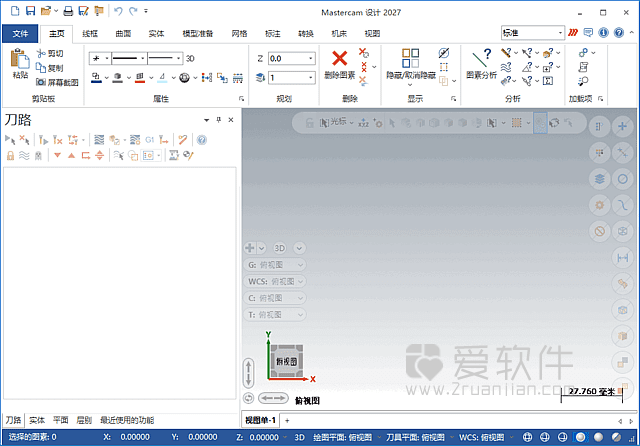Viewport: 640px width, 446px height.
Task: Click the 删除图素 red X button
Action: (340, 64)
